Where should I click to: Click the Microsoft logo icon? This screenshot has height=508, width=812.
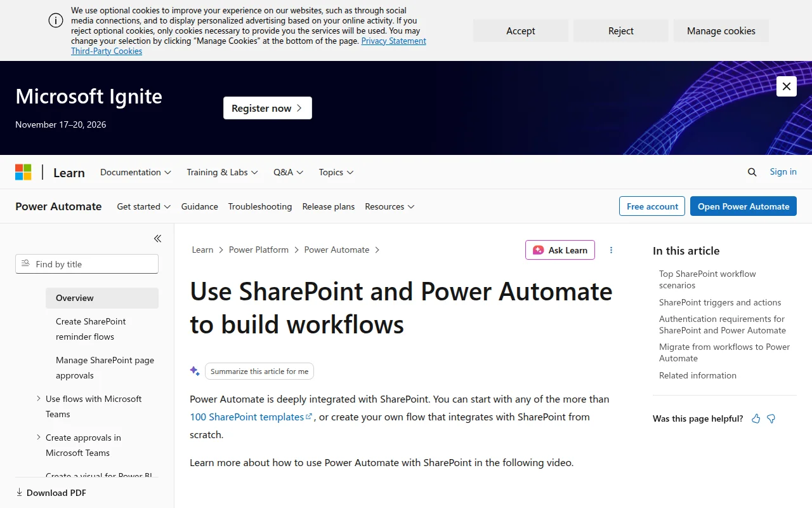coord(23,172)
